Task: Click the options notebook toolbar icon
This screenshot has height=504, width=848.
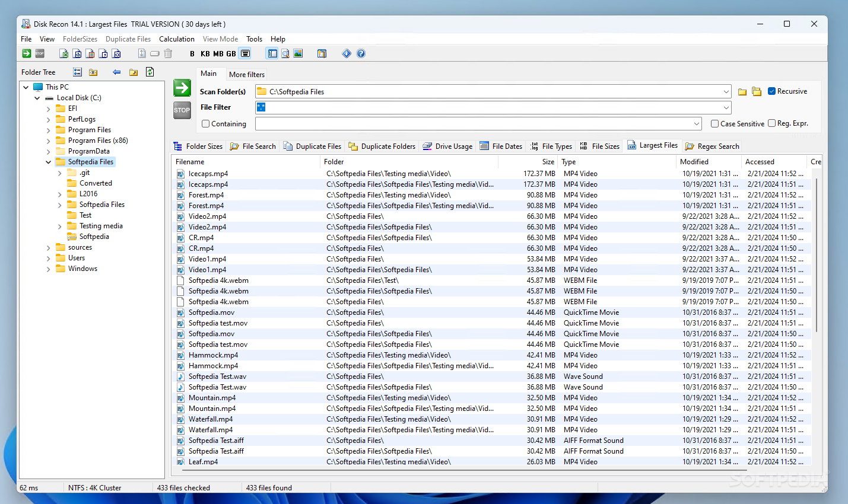Action: click(x=322, y=53)
